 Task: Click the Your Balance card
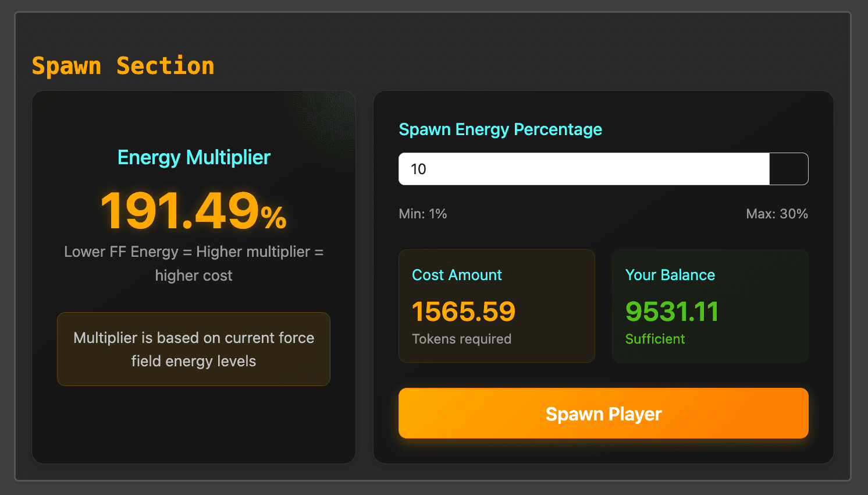click(710, 306)
